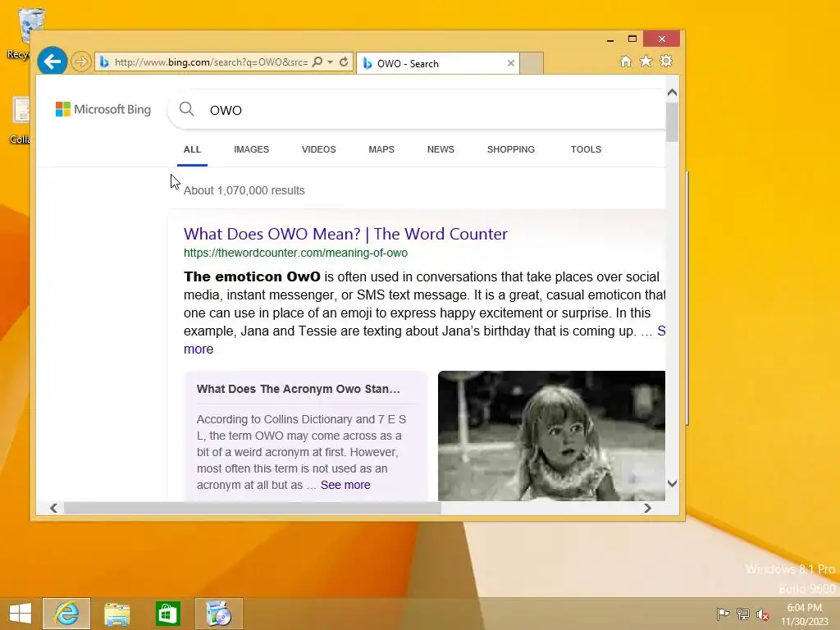This screenshot has height=630, width=840.
Task: Click the vertical scrollbar thumb
Action: tap(673, 122)
